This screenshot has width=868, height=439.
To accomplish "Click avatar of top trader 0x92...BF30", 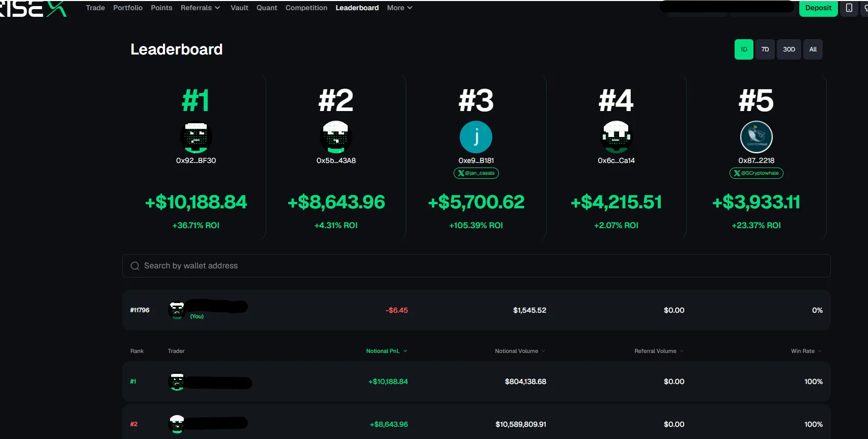I will point(196,137).
